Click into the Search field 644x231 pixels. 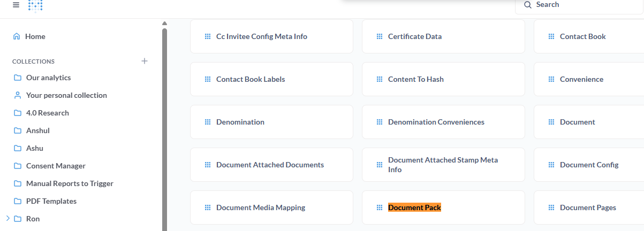tap(578, 5)
